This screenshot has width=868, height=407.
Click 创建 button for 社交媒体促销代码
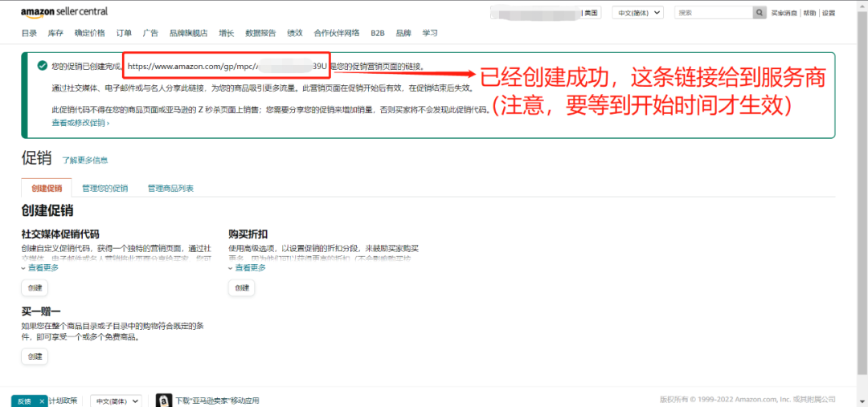click(x=35, y=288)
